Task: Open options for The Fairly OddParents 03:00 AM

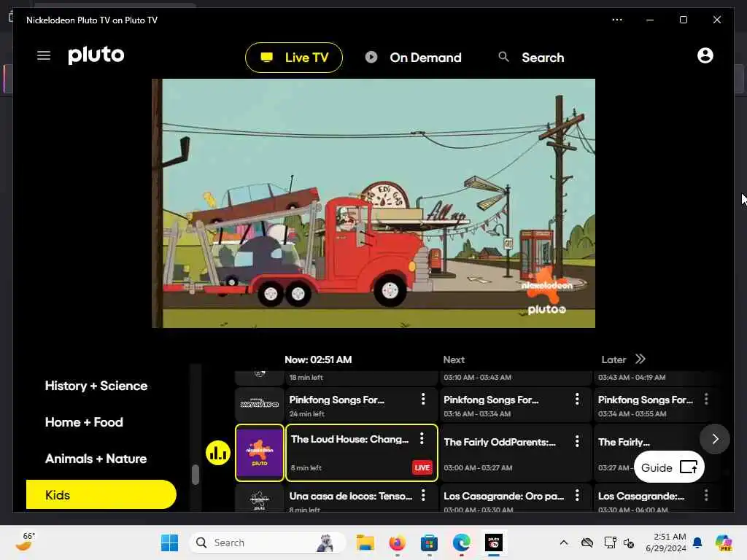Action: (x=577, y=441)
